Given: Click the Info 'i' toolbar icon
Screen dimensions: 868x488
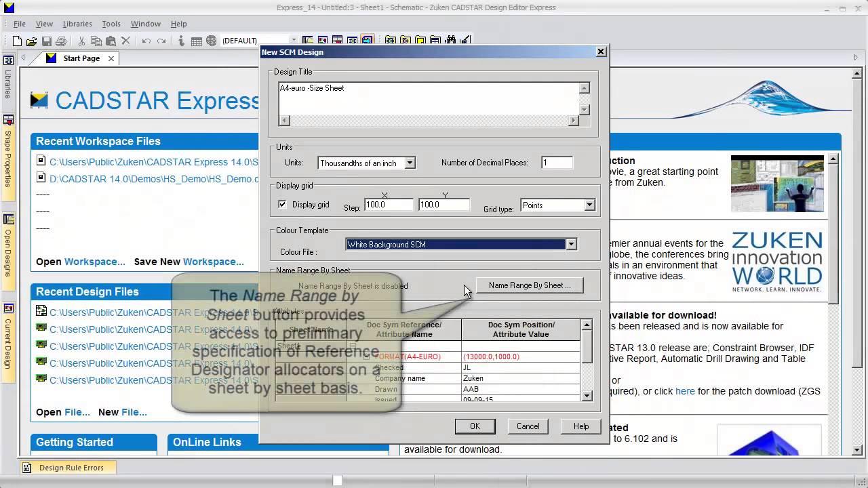Looking at the screenshot, I should (181, 41).
